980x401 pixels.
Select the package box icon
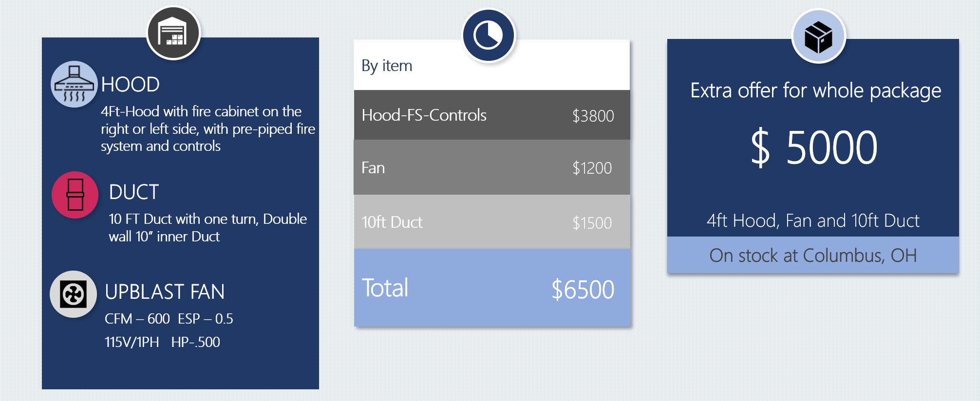coord(818,36)
